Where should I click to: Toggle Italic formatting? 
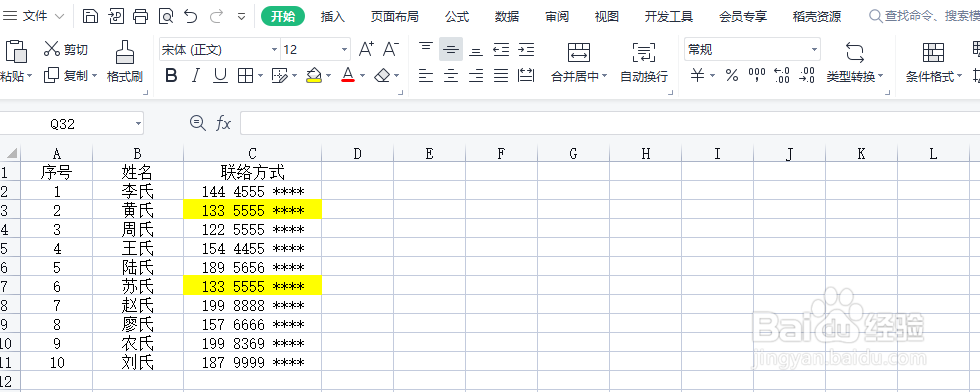point(196,76)
